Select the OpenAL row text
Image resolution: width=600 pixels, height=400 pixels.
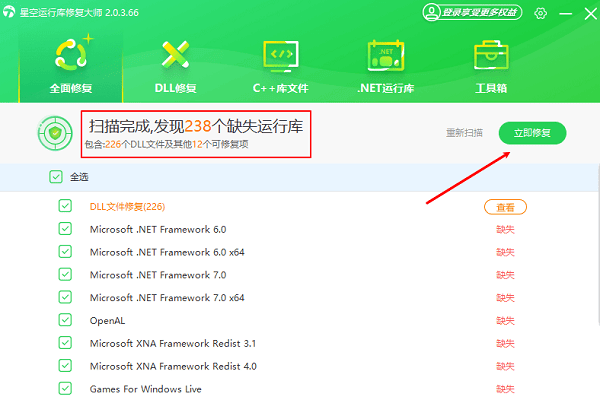coord(108,320)
